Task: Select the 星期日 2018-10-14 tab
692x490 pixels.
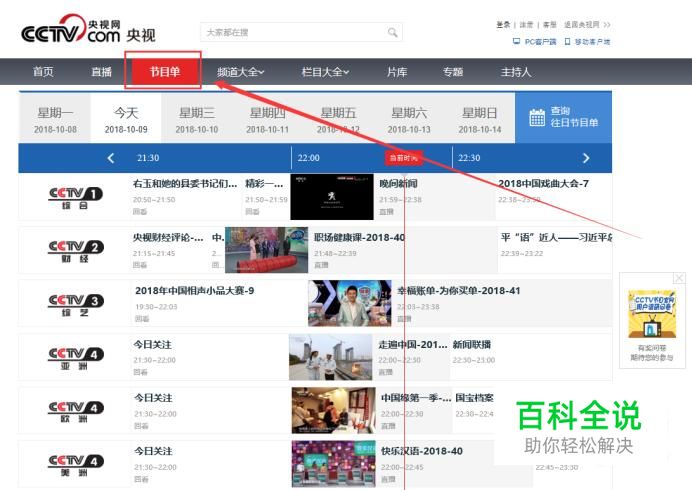Action: (480, 119)
